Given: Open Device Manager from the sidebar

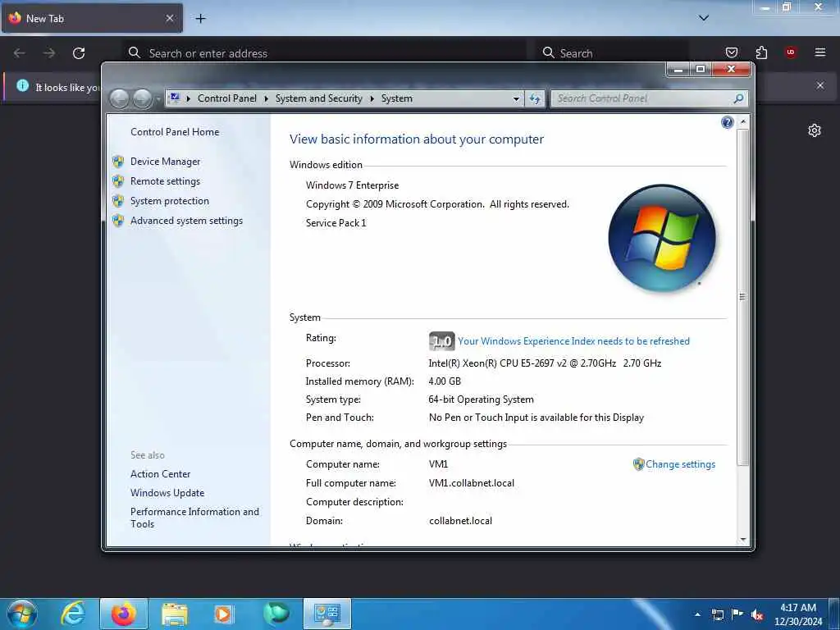Looking at the screenshot, I should click(165, 162).
